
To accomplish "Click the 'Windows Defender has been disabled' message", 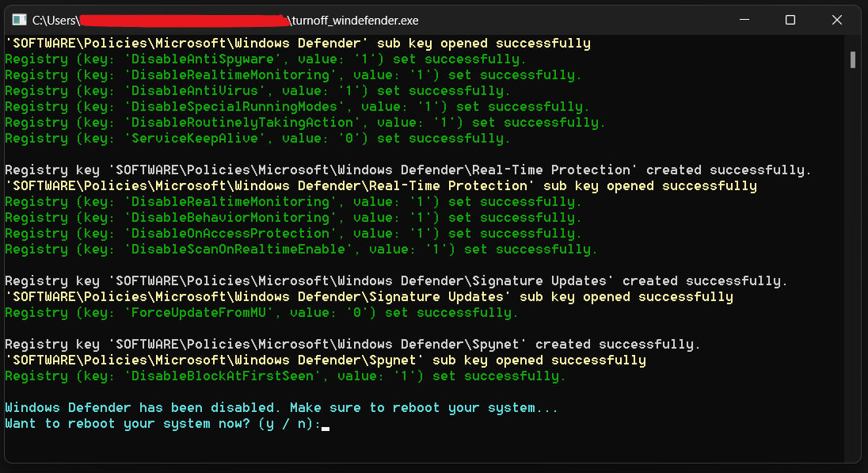I will pyautogui.click(x=281, y=408).
